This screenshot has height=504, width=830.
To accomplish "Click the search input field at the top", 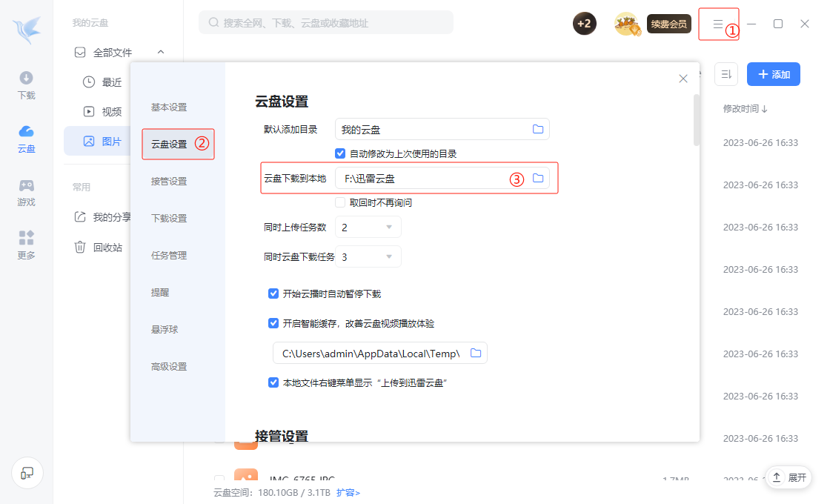I will click(326, 23).
